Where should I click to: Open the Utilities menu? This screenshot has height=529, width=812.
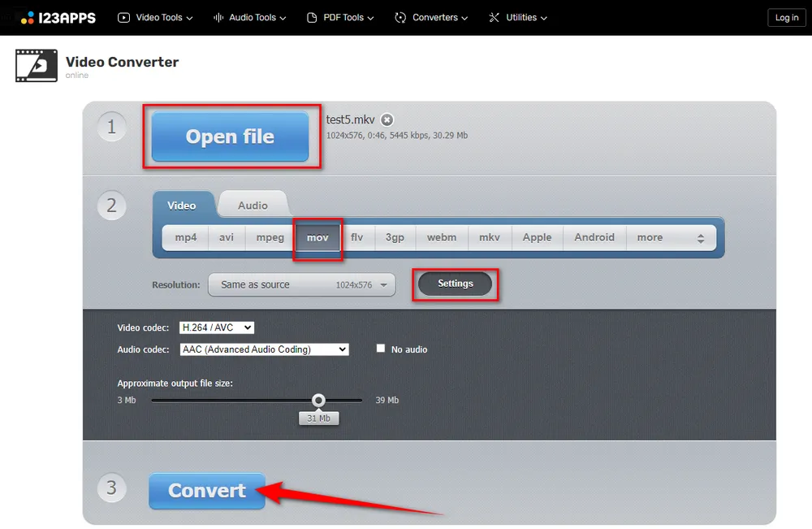(x=518, y=18)
